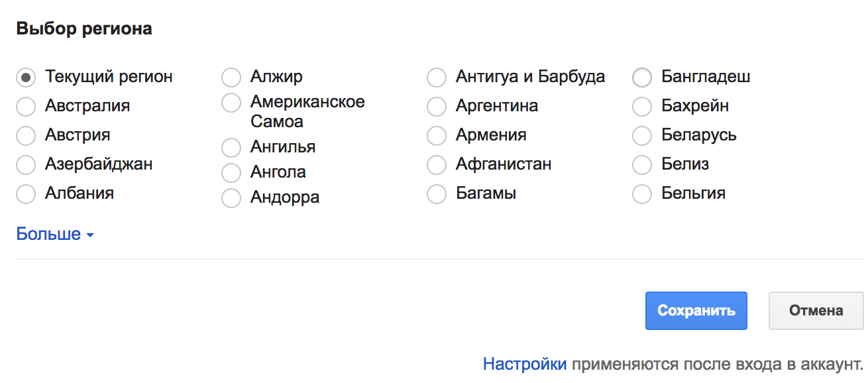Image resolution: width=868 pixels, height=383 pixels.
Task: Pick Бельгия as the region
Action: point(642,194)
